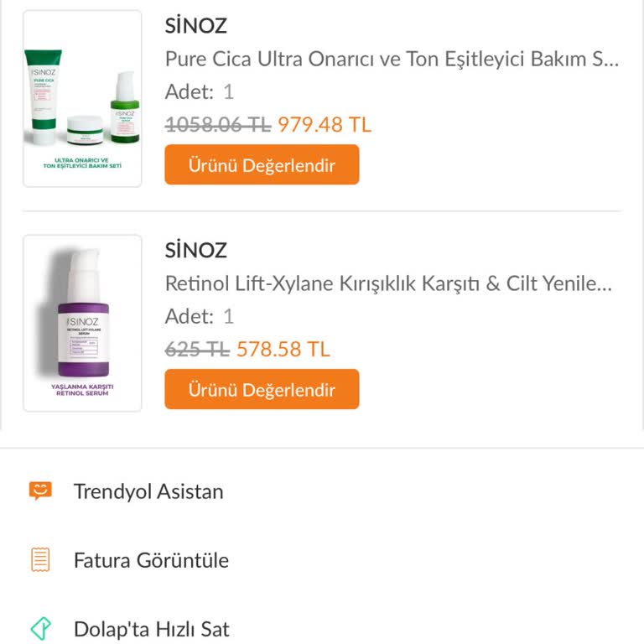This screenshot has height=644, width=644.
Task: Open the Pure Cica care set thumbnail
Action: [x=82, y=98]
